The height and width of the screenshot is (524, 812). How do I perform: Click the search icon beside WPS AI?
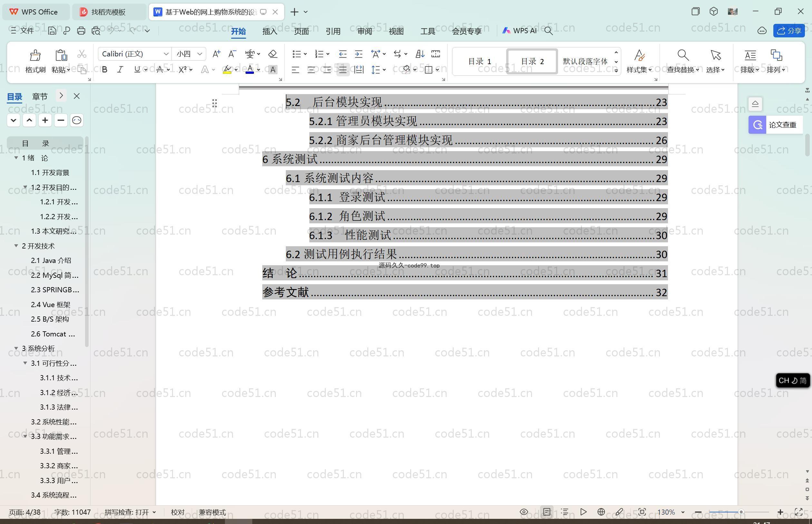(x=548, y=31)
